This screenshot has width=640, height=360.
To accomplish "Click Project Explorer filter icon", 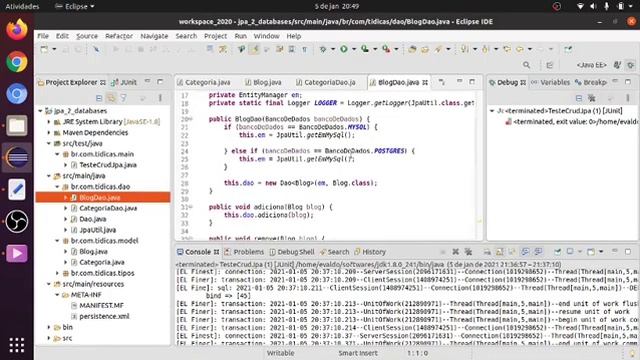I will [123, 98].
